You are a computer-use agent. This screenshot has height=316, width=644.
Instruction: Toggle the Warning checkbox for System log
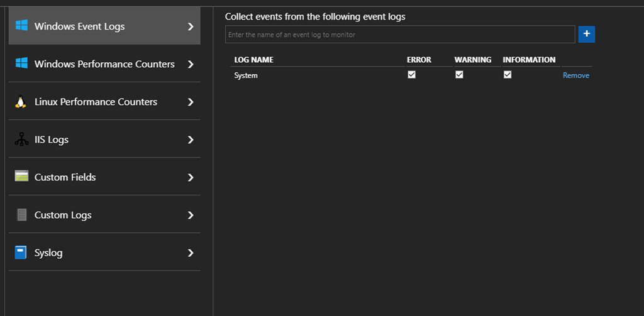pyautogui.click(x=459, y=75)
